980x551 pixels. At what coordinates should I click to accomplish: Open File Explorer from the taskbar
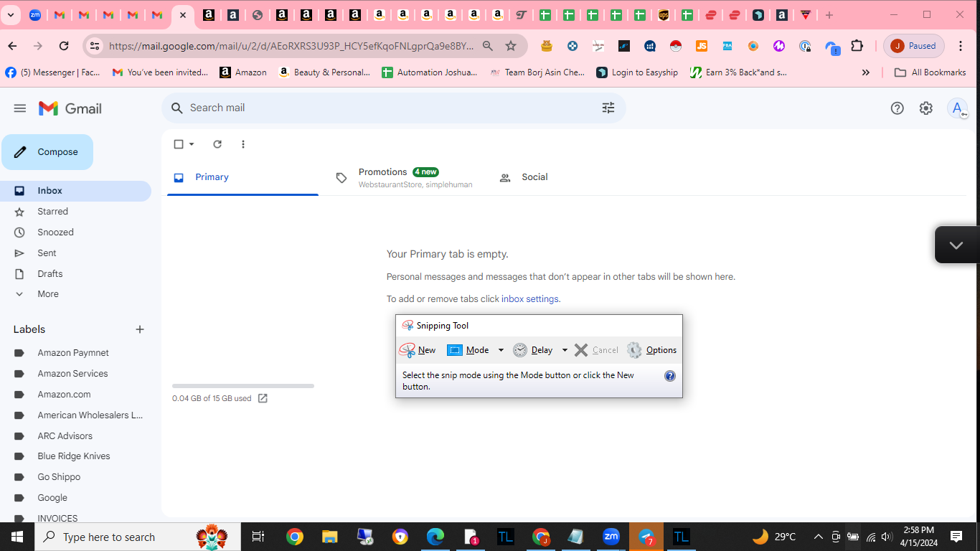pyautogui.click(x=329, y=537)
